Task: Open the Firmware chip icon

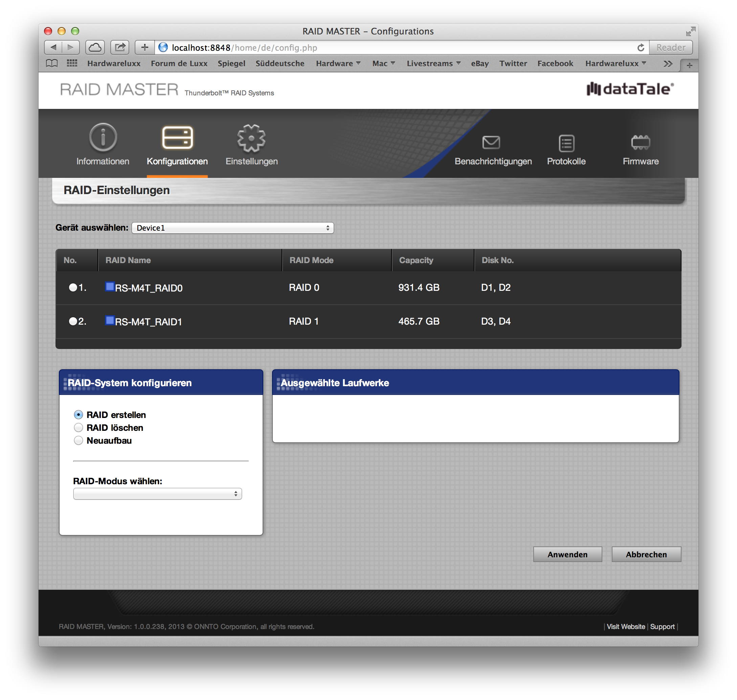Action: tap(640, 142)
